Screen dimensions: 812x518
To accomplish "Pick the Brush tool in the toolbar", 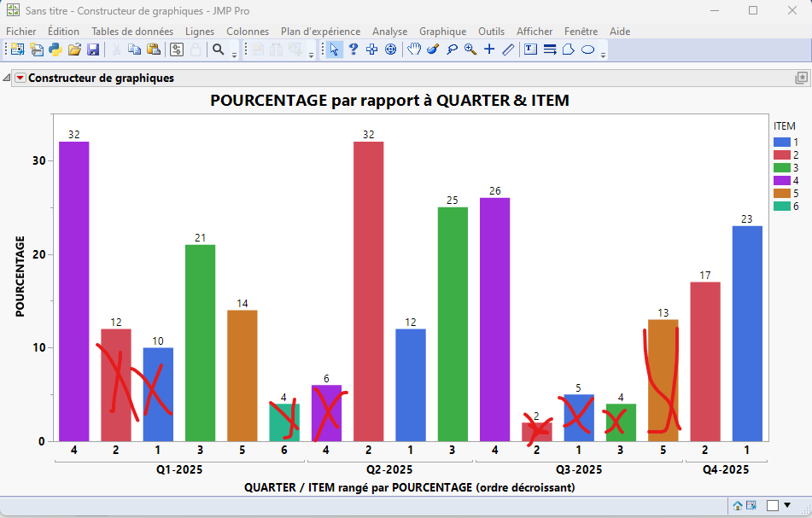I will [x=431, y=49].
